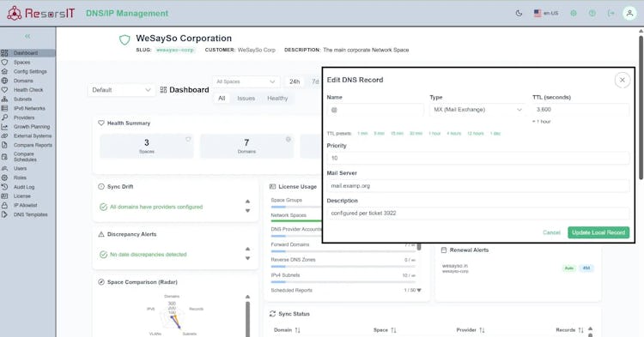Click the settings gear in top bar
The width and height of the screenshot is (644, 337).
click(574, 13)
